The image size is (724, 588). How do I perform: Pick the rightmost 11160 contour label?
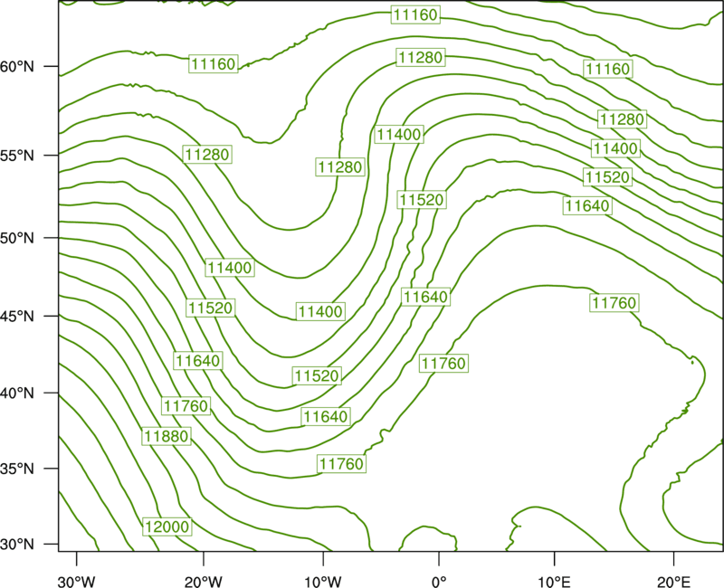607,70
